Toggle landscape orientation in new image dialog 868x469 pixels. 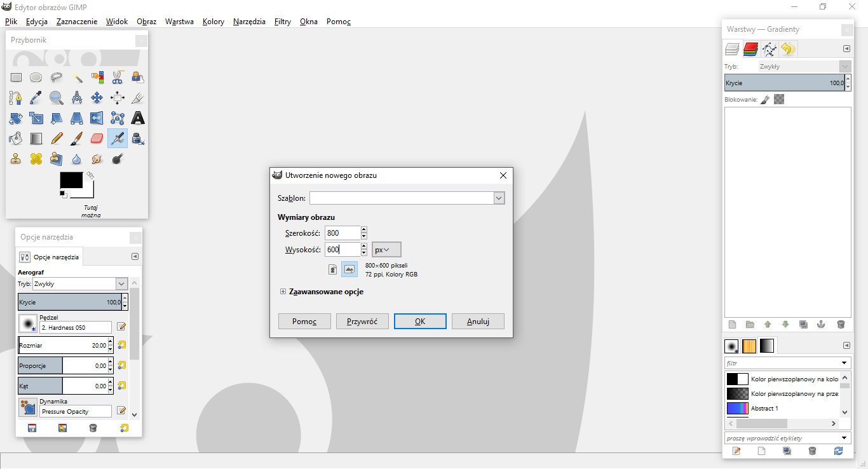[349, 269]
